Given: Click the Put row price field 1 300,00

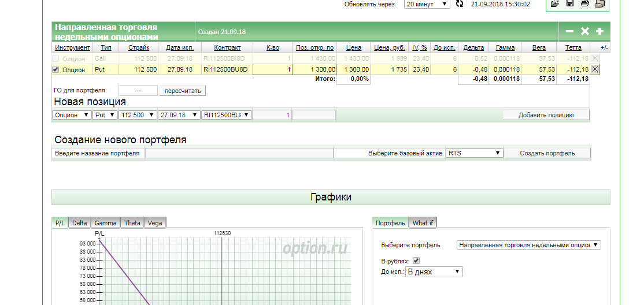Looking at the screenshot, I should [x=353, y=70].
